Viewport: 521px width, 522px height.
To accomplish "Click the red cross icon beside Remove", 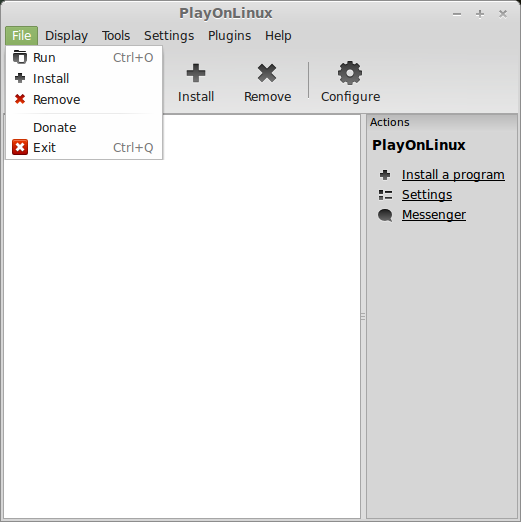I will (x=20, y=99).
